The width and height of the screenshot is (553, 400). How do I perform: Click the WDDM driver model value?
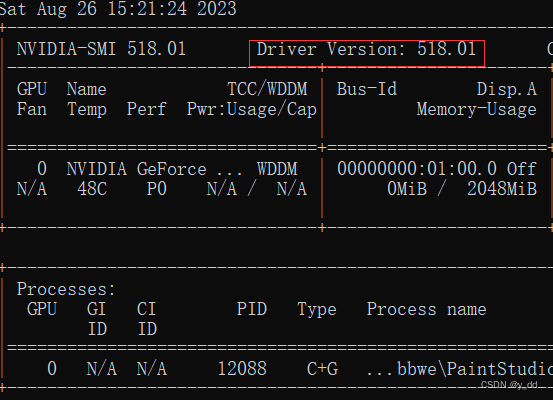tap(277, 169)
